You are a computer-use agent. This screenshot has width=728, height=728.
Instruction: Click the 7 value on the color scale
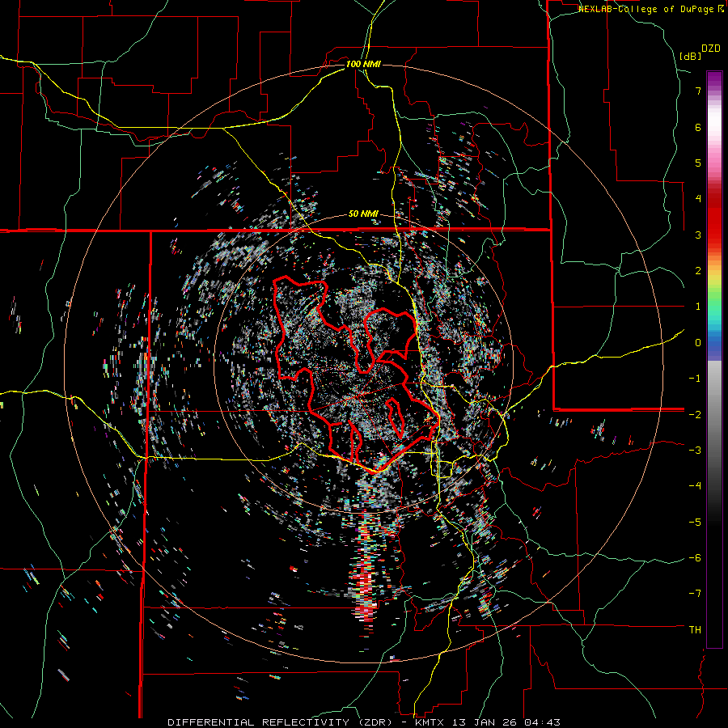(x=698, y=91)
